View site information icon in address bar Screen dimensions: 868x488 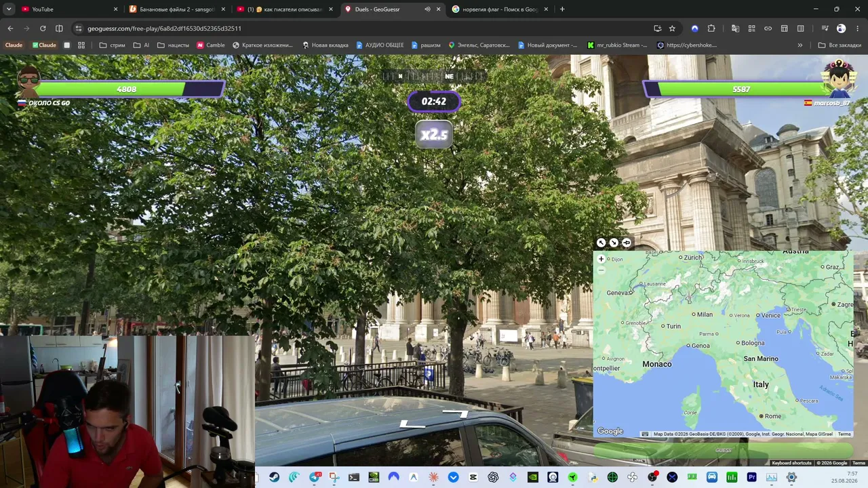[x=79, y=28]
